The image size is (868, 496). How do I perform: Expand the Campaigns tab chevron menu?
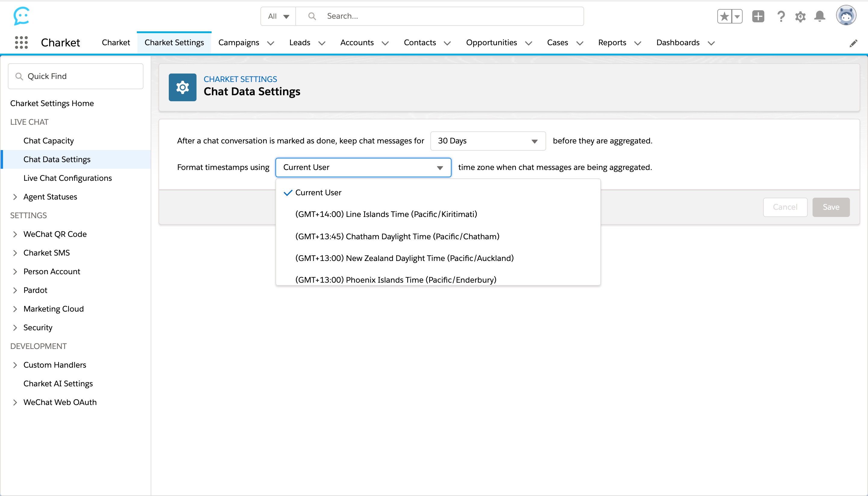(x=271, y=43)
